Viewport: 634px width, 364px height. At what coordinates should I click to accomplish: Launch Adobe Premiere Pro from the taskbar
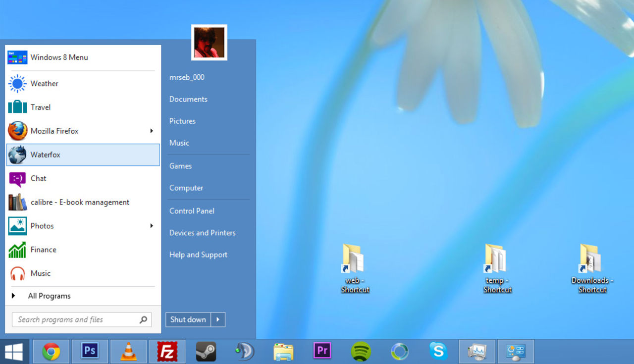point(322,351)
